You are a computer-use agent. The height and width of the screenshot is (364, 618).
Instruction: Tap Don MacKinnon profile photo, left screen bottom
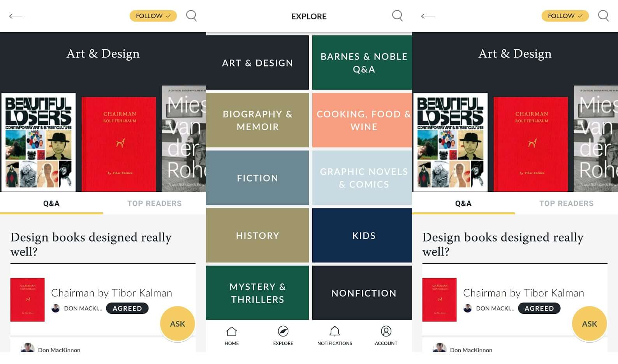(x=27, y=348)
